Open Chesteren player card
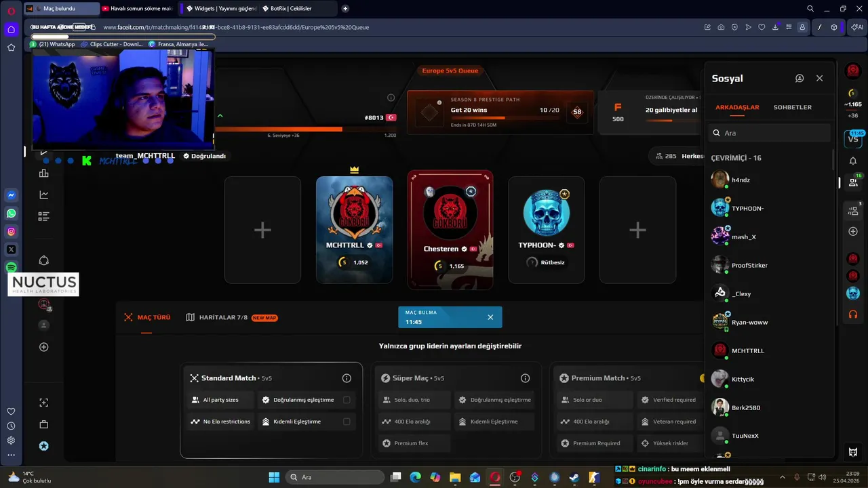Viewport: 868px width, 488px height. (450, 230)
